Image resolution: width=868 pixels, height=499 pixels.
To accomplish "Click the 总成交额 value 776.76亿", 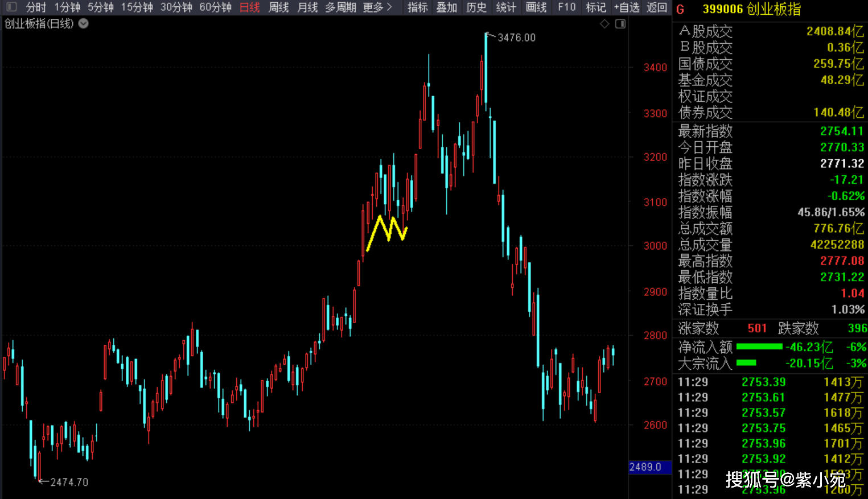I will click(838, 229).
